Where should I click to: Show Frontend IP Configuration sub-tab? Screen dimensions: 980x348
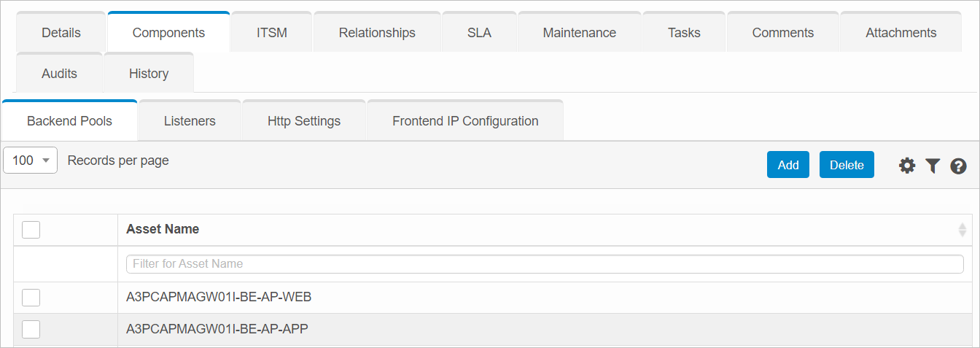465,121
